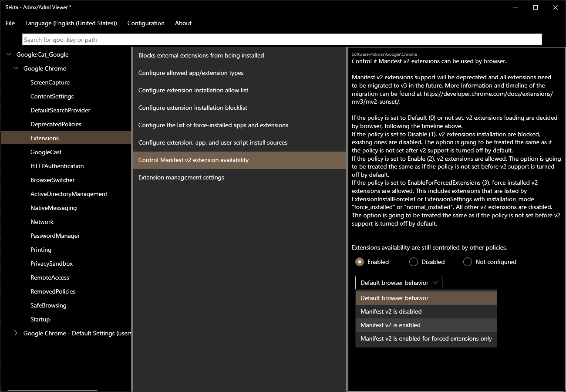Open the File menu
This screenshot has height=392, width=566.
(x=10, y=23)
